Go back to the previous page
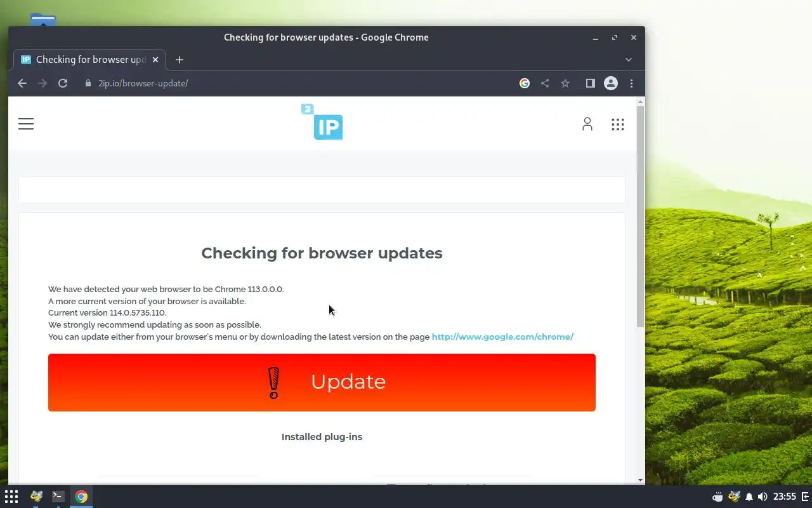This screenshot has width=812, height=508. click(22, 83)
